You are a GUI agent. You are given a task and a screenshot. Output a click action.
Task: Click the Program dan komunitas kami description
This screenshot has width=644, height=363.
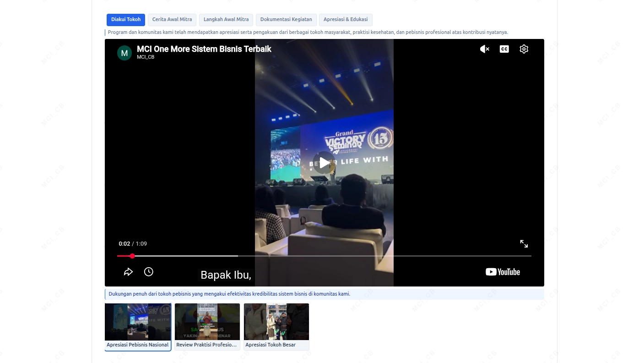coord(308,32)
